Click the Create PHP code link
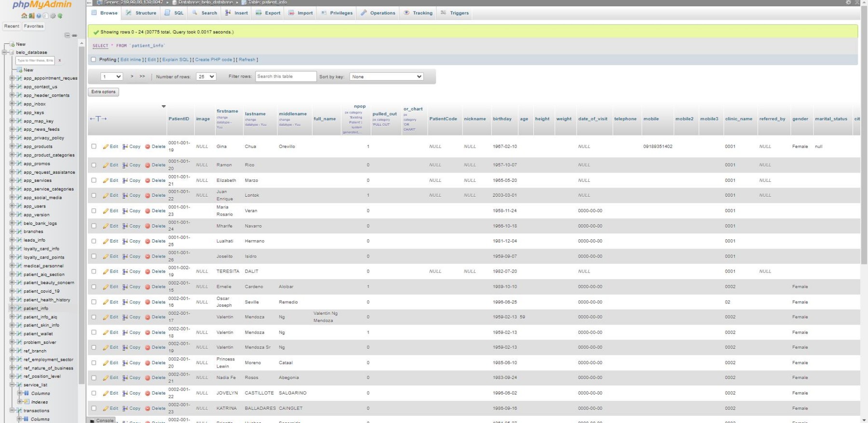 tap(214, 60)
